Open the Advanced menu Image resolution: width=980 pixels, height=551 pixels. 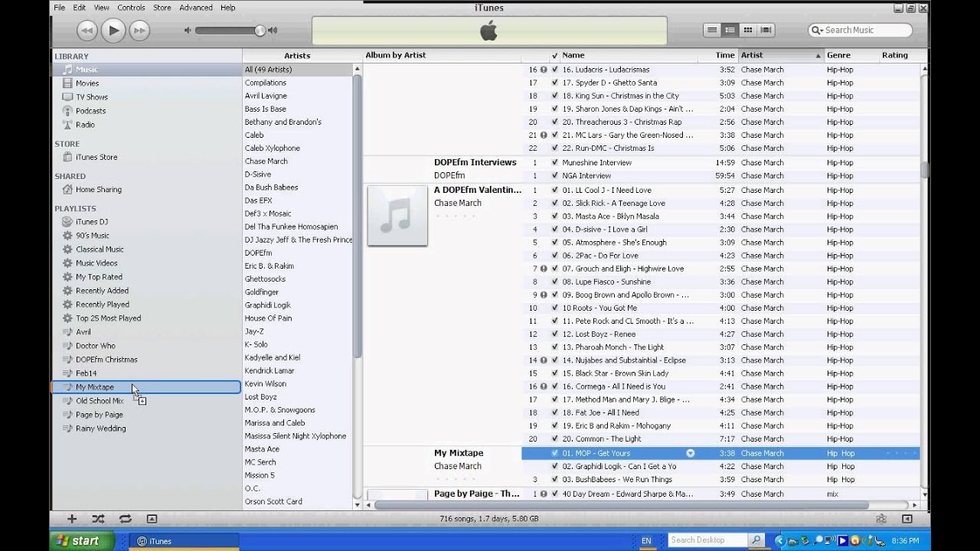pos(196,8)
